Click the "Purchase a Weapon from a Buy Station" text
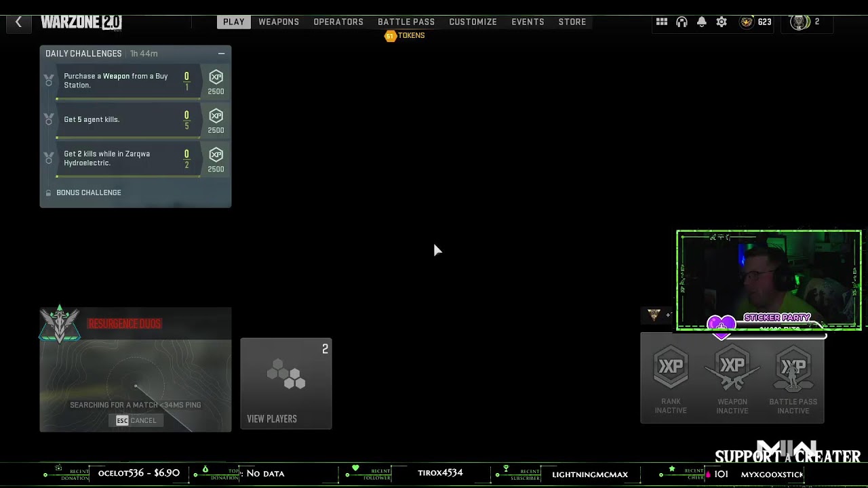This screenshot has height=488, width=868. coord(116,81)
